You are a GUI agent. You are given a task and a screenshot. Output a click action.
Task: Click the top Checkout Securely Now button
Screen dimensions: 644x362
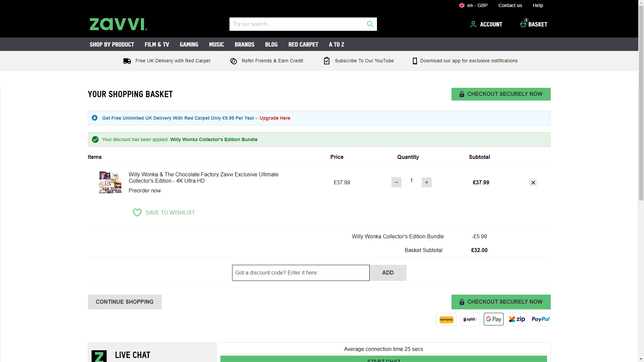(501, 94)
